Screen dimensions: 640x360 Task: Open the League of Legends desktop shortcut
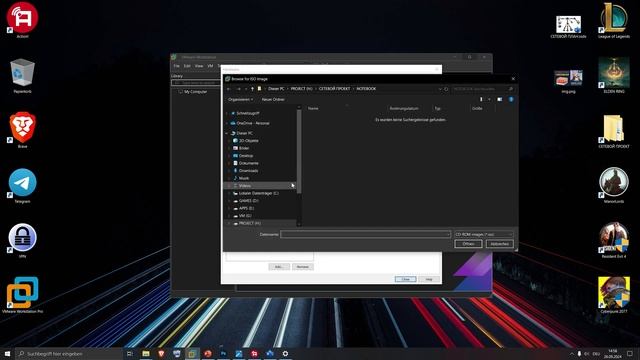(x=613, y=20)
